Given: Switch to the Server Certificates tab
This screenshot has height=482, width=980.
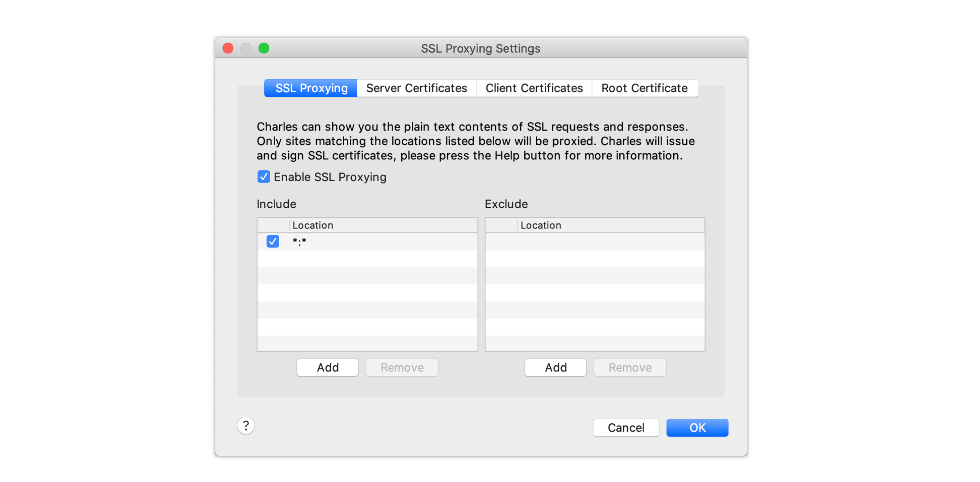Looking at the screenshot, I should click(x=416, y=88).
